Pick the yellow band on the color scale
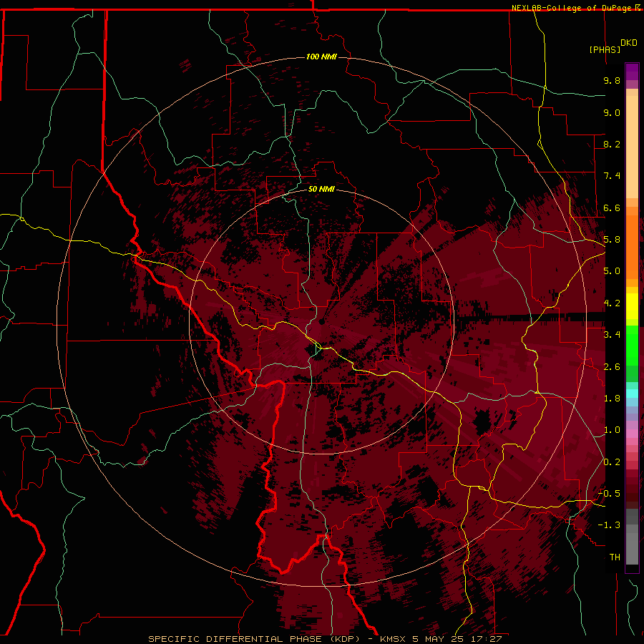 click(x=632, y=306)
